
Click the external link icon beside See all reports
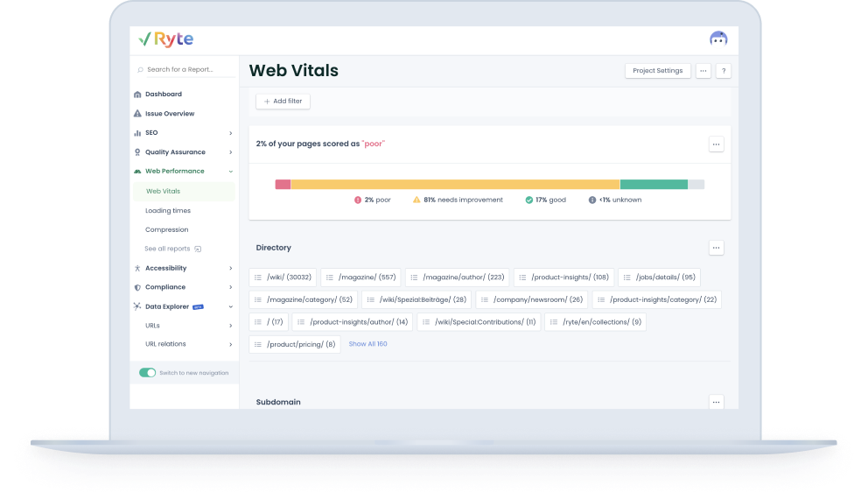click(198, 249)
